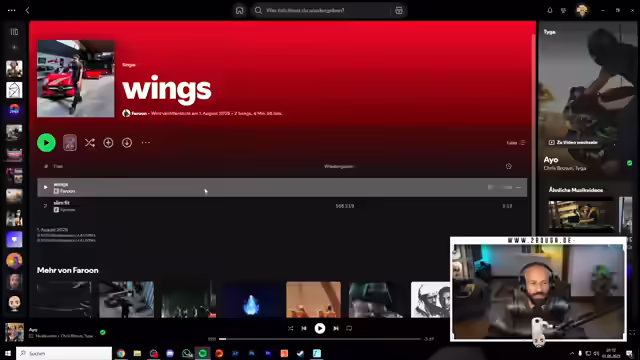Open the Faroon artist link under the title
This screenshot has width=640, height=360.
[x=139, y=113]
